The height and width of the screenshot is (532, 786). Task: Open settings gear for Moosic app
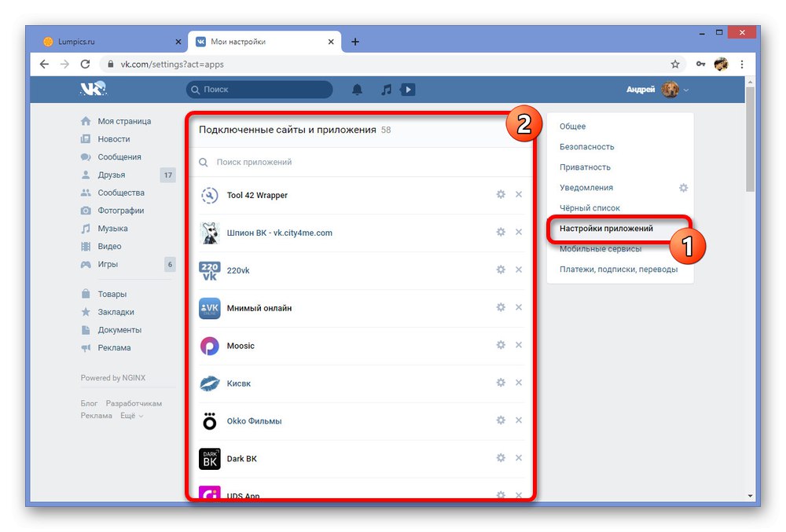coord(501,345)
